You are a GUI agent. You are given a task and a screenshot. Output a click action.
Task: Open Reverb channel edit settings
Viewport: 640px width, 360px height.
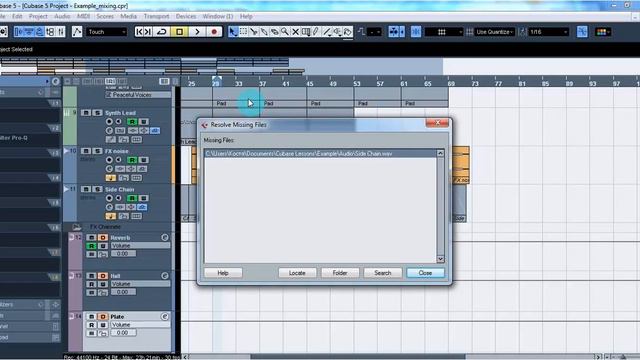coord(164,238)
